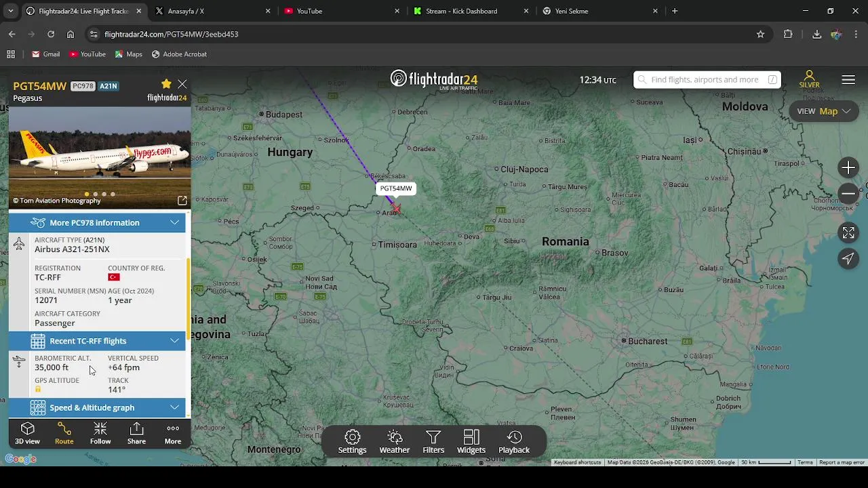Click the aircraft photo thumbnail

click(x=100, y=158)
